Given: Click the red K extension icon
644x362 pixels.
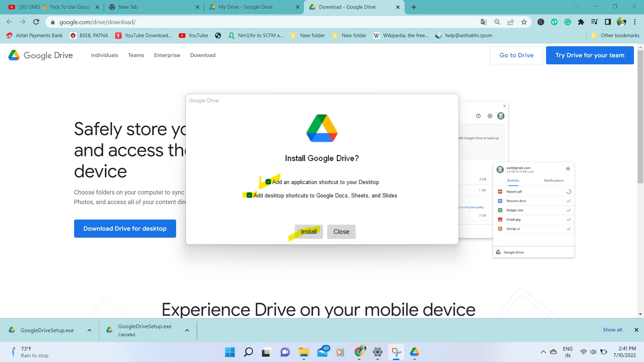Looking at the screenshot, I should tap(541, 22).
